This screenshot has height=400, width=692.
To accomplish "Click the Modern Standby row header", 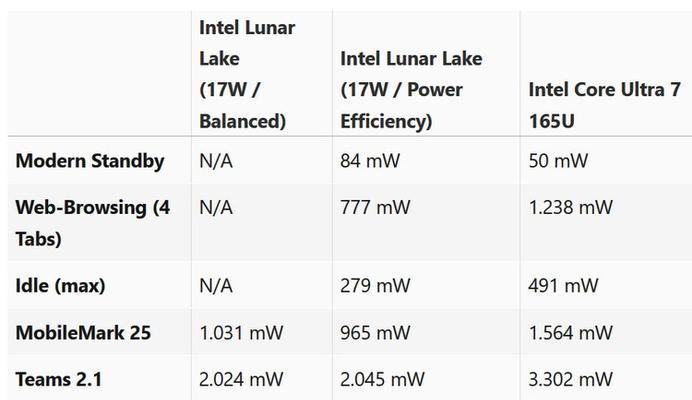I will [x=90, y=161].
